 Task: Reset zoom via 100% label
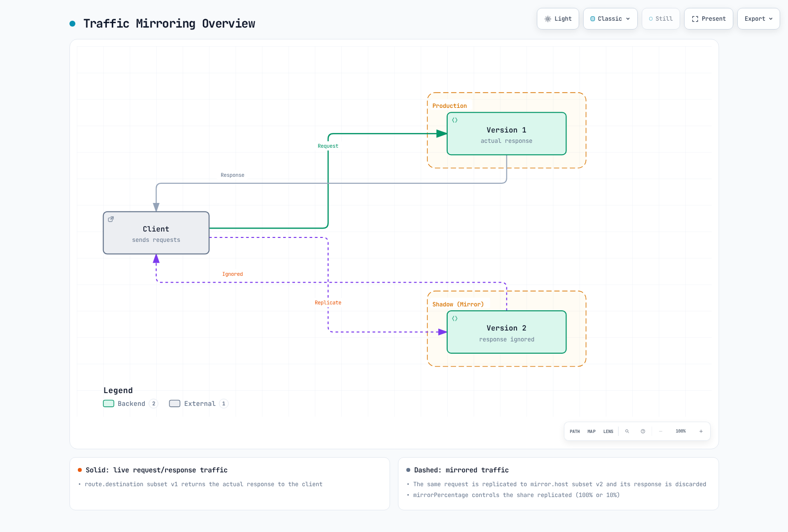pos(681,432)
